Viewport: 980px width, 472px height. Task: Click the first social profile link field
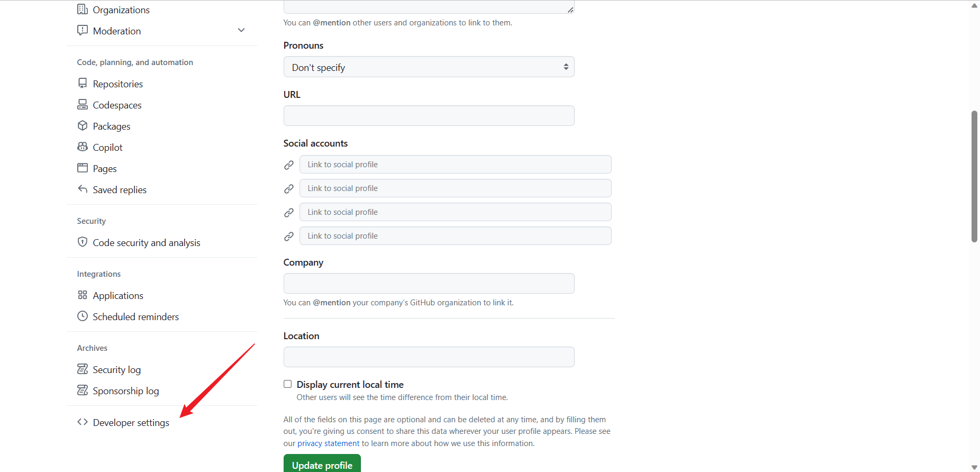point(455,165)
